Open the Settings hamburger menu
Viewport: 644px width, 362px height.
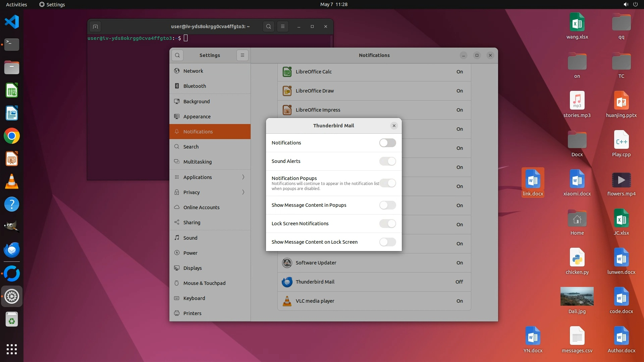(243, 55)
